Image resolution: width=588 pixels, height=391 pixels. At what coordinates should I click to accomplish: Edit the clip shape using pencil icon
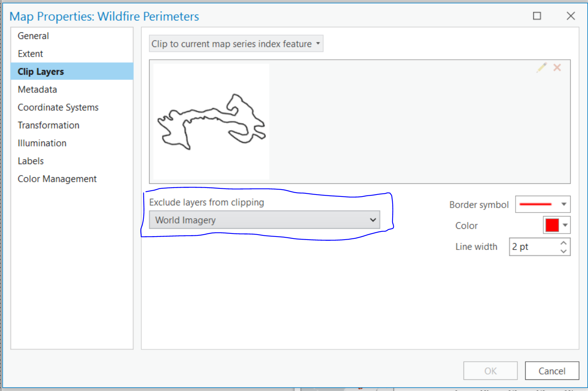(x=541, y=67)
